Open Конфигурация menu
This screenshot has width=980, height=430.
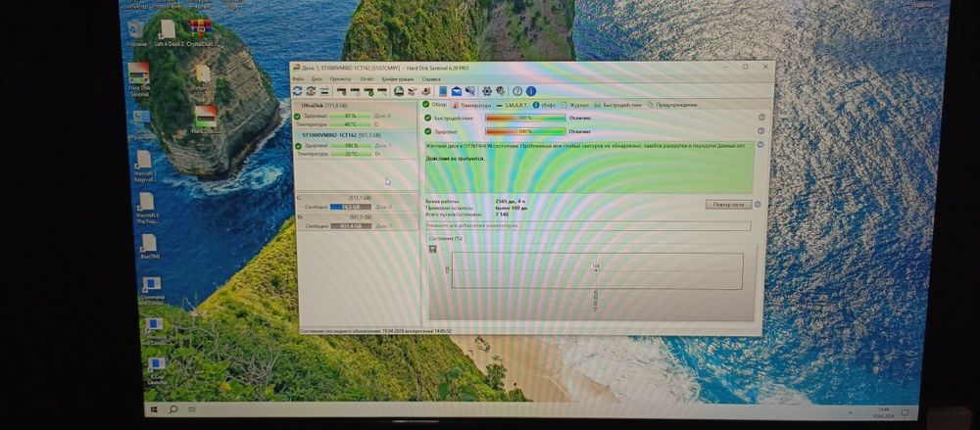[x=398, y=79]
